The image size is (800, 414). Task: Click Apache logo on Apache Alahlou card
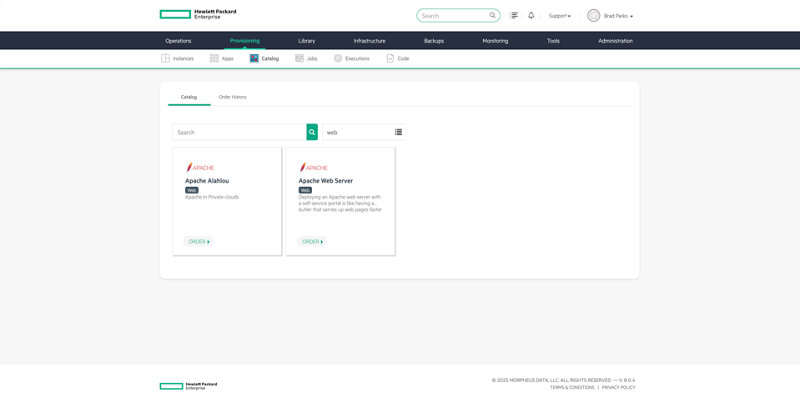(200, 167)
